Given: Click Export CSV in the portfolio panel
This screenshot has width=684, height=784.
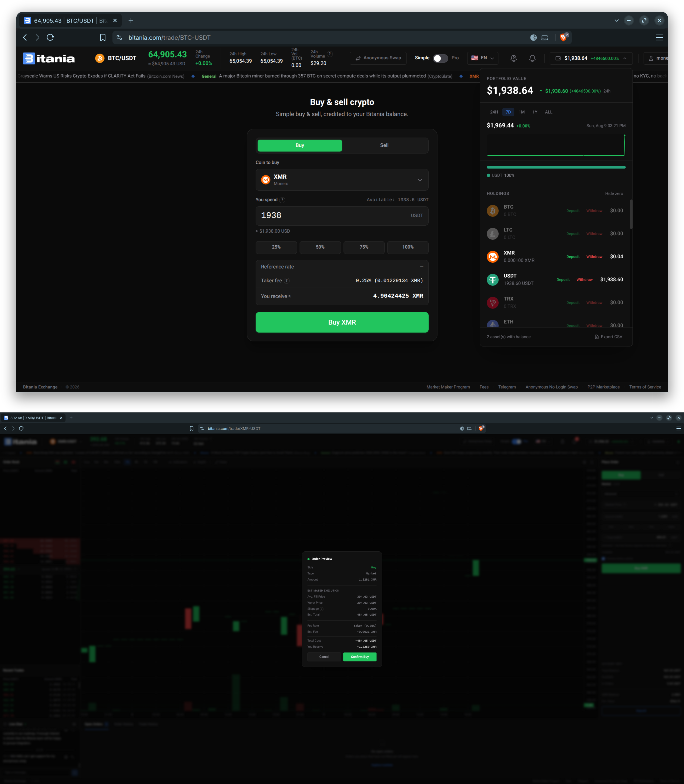Looking at the screenshot, I should [x=608, y=337].
